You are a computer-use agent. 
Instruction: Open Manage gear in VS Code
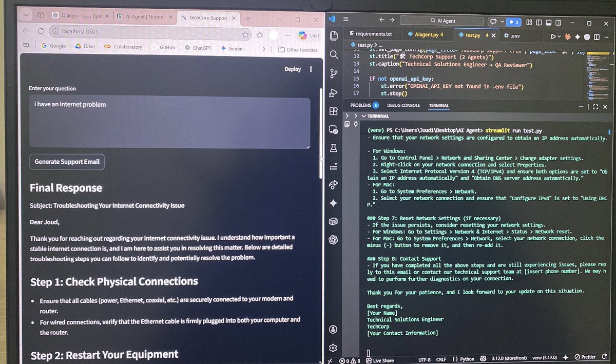point(334,348)
